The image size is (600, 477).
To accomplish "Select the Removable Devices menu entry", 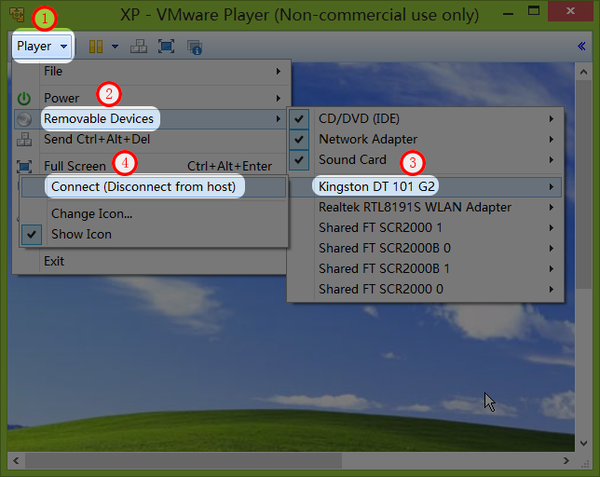I will [x=150, y=119].
